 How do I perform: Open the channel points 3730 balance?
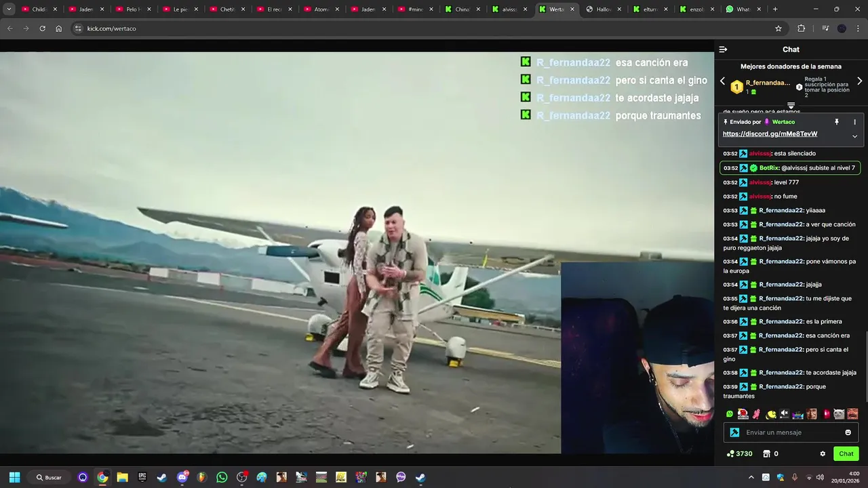point(739,454)
